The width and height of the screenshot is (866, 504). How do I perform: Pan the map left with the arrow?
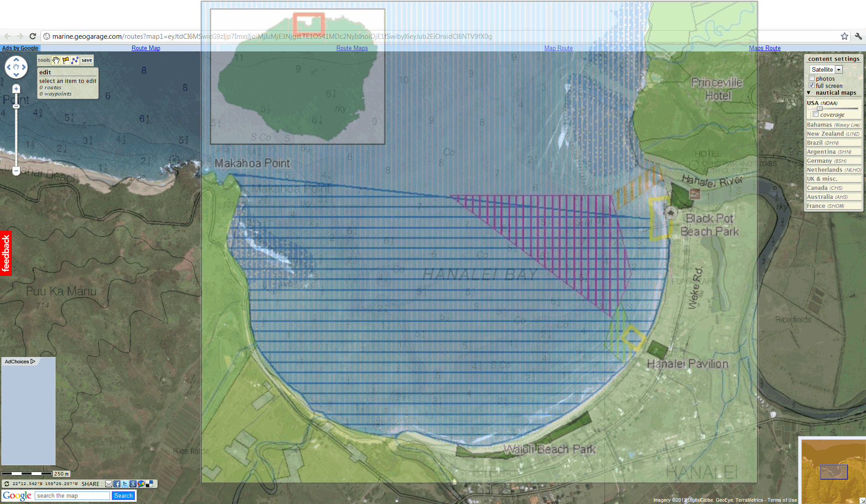click(9, 67)
